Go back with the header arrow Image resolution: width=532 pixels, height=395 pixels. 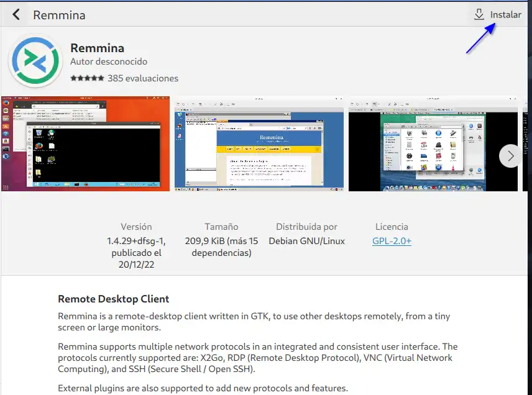[16, 14]
